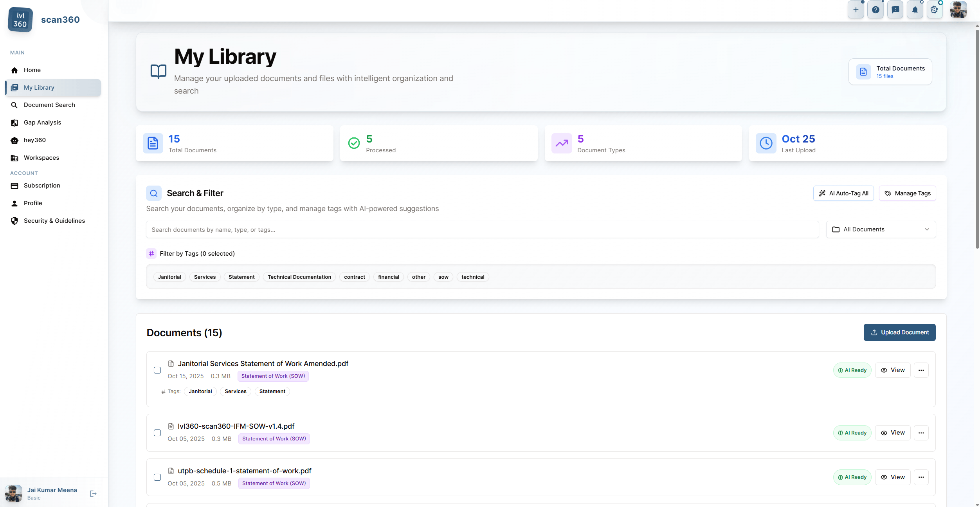Open the help question-mark icon
The width and height of the screenshot is (980, 507).
click(876, 9)
